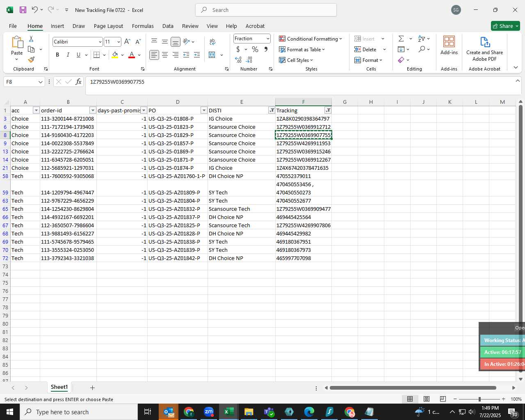This screenshot has height=420, width=525.
Task: Open the Fraction number format dropdown
Action: coord(268,39)
